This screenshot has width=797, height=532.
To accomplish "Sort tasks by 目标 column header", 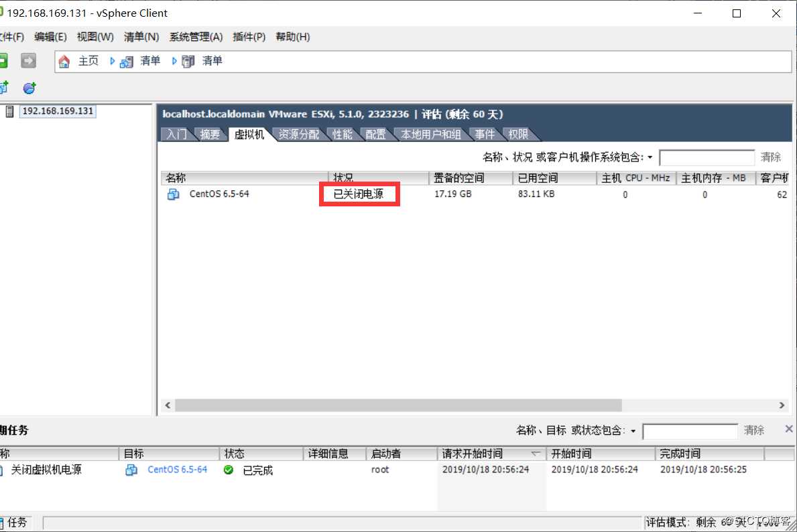I will (x=170, y=453).
